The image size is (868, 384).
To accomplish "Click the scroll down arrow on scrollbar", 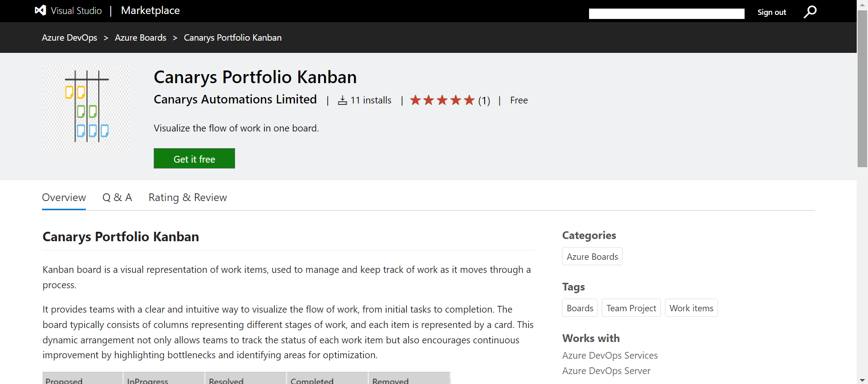I will (862, 380).
